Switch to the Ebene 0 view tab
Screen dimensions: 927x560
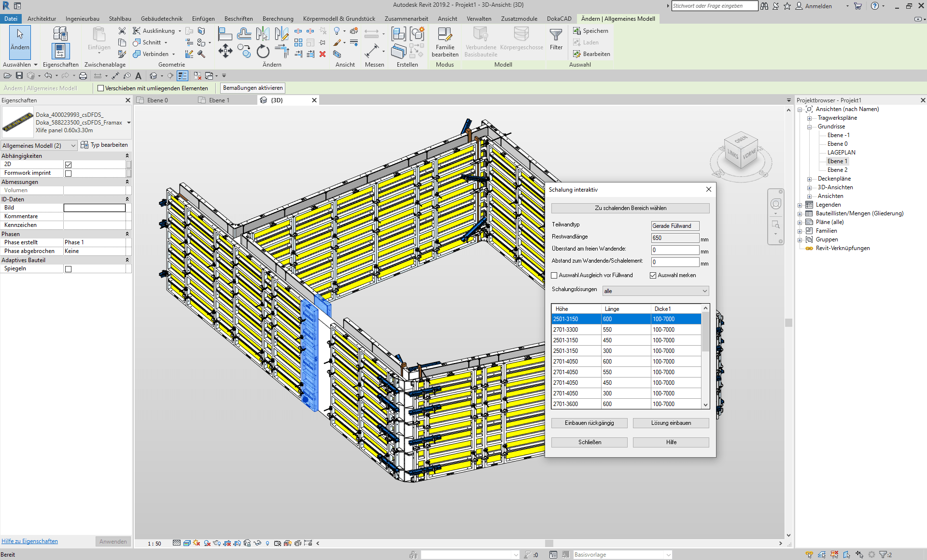tap(157, 100)
